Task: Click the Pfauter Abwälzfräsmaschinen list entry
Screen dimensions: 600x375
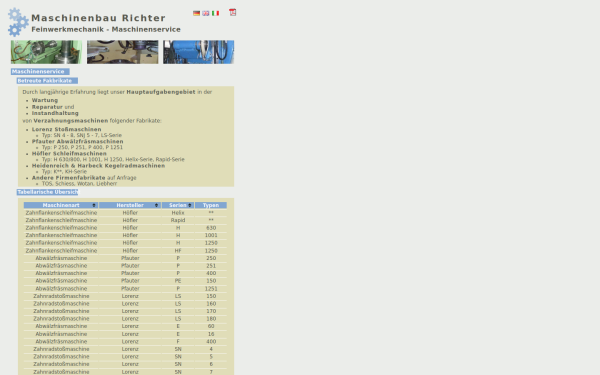Action: click(x=78, y=142)
